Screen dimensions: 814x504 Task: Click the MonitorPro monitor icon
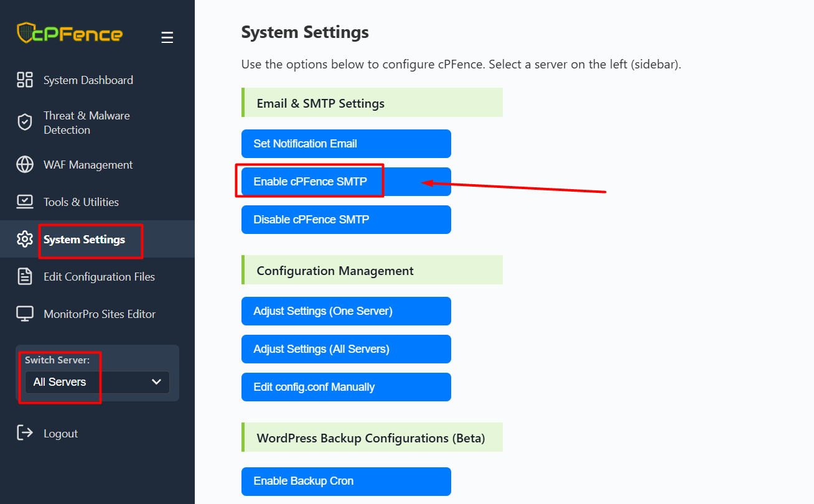[x=25, y=314]
